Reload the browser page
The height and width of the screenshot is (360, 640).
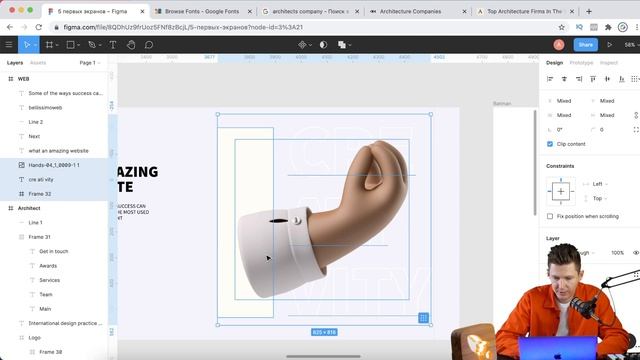pyautogui.click(x=38, y=27)
